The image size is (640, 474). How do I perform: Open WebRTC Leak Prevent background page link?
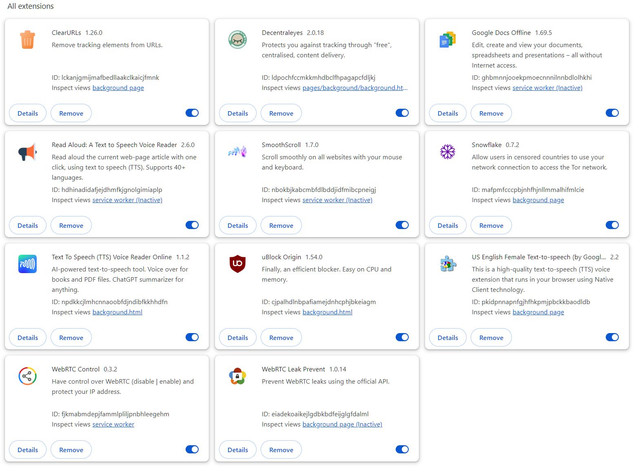point(342,425)
